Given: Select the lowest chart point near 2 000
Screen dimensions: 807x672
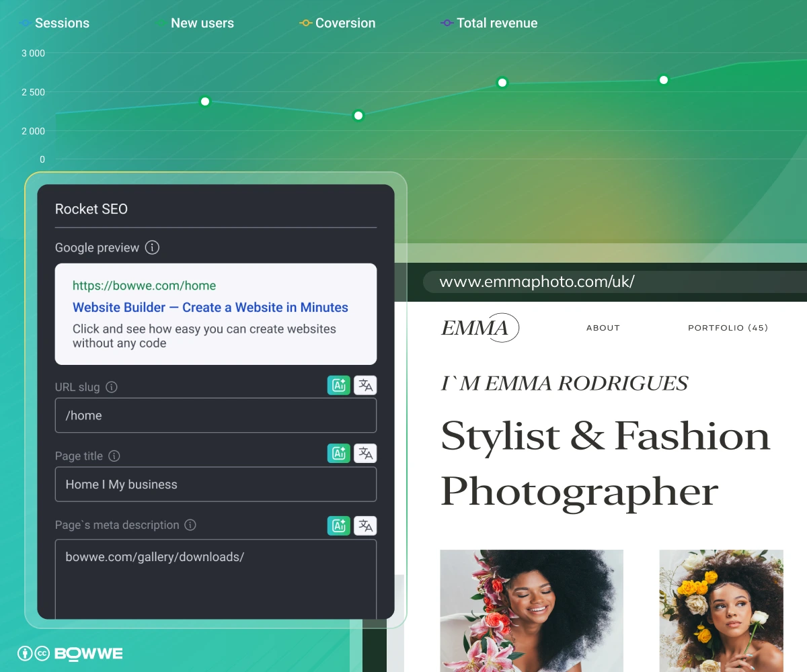Looking at the screenshot, I should (358, 116).
